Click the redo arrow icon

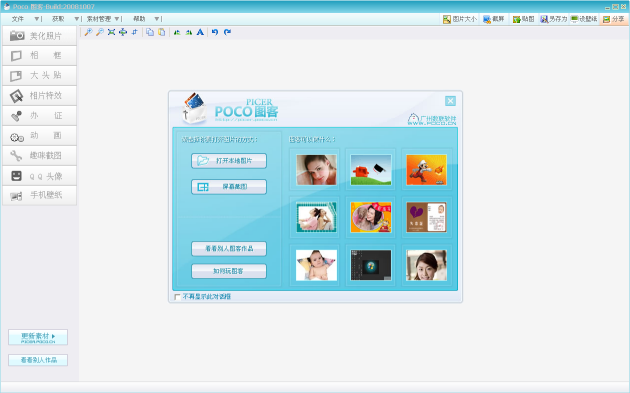point(227,32)
